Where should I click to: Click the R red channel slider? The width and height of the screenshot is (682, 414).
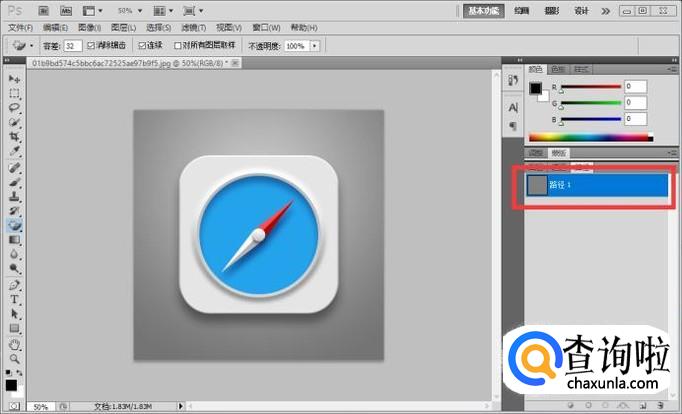(591, 87)
